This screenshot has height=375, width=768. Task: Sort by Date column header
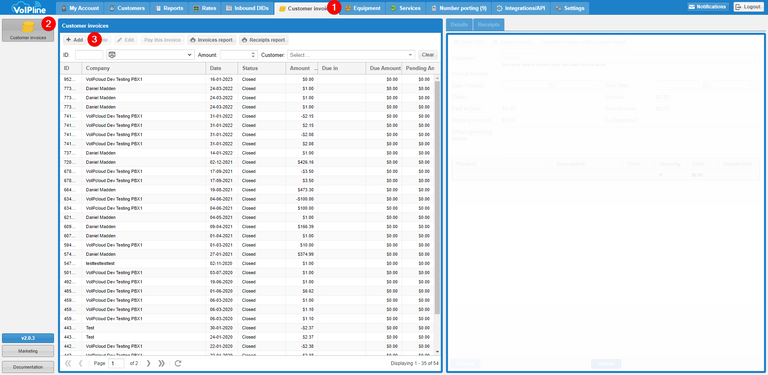tap(221, 68)
